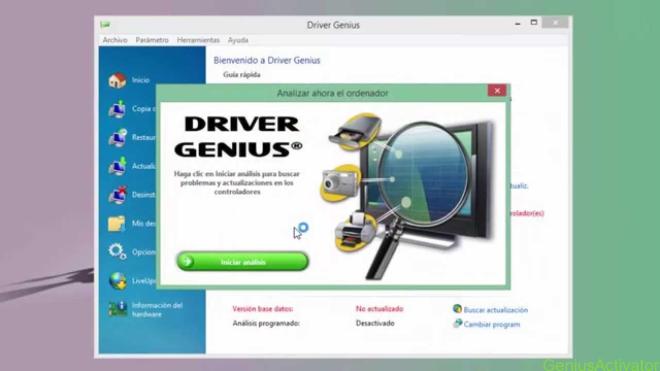This screenshot has width=660, height=371.
Task: Start scan with Iniciar análisis button
Action: tap(242, 262)
